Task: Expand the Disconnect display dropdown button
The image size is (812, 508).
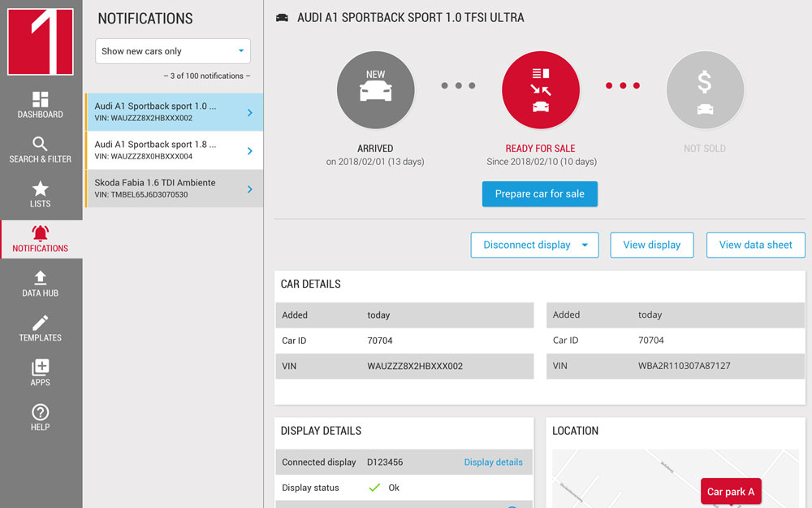Action: 534,245
